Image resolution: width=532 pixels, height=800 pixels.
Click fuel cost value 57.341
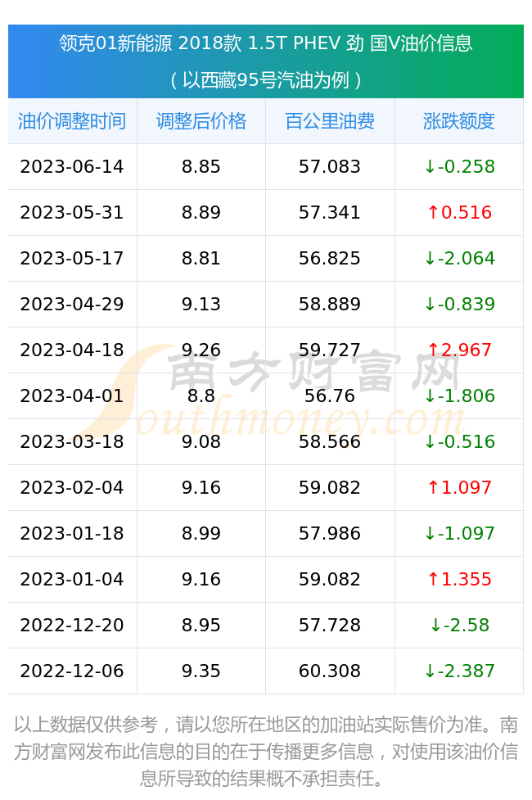[x=330, y=212]
